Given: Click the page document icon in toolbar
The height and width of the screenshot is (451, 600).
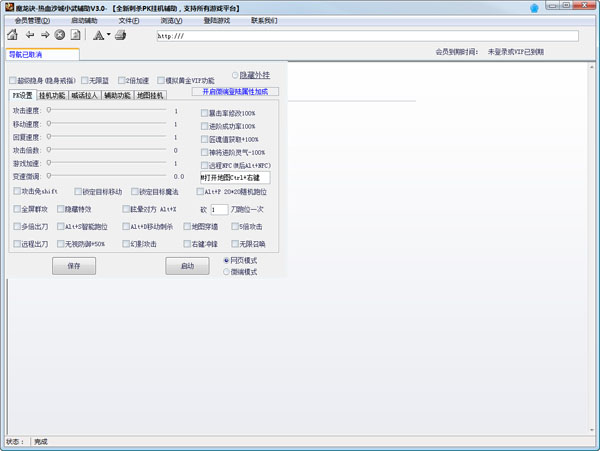Looking at the screenshot, I should pos(76,35).
